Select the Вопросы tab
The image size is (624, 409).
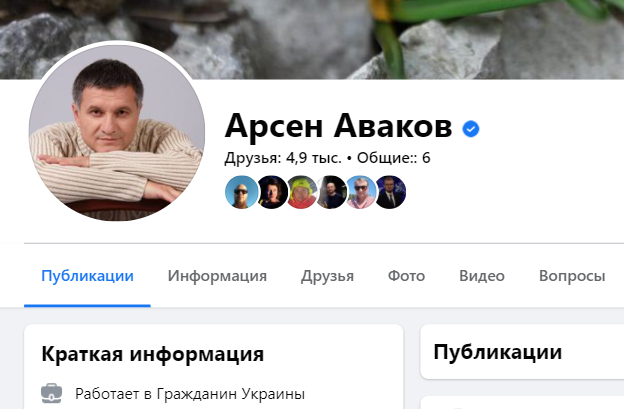pyautogui.click(x=572, y=276)
